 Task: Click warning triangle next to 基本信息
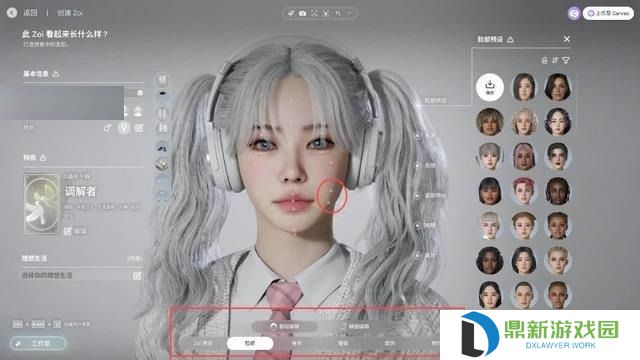point(56,74)
